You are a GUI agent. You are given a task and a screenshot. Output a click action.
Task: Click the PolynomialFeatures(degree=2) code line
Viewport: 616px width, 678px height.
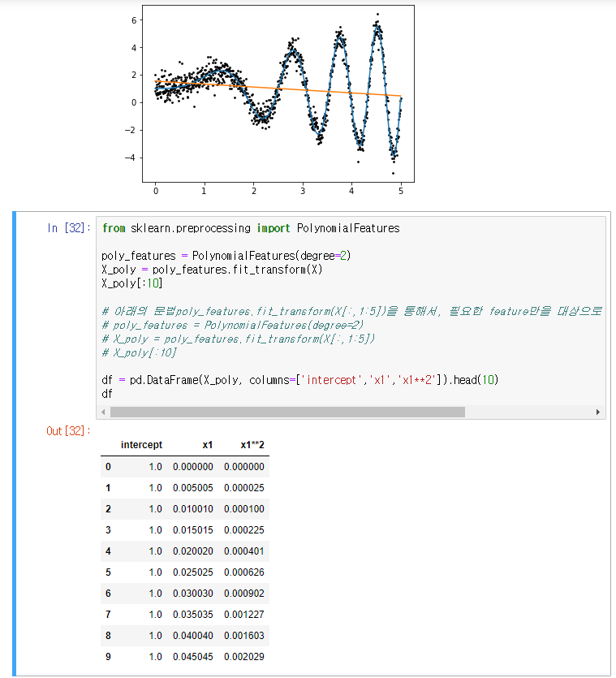[226, 256]
